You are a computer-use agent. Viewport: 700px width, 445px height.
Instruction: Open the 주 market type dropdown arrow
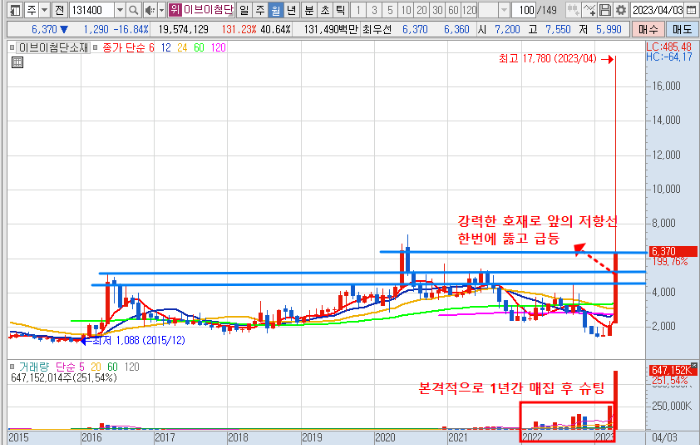click(x=45, y=10)
